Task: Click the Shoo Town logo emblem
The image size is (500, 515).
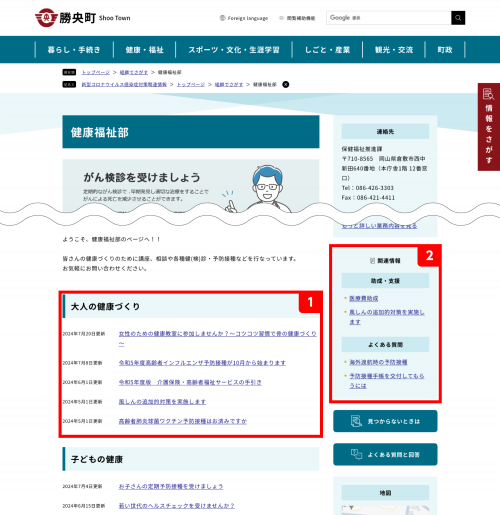Action: tap(46, 18)
